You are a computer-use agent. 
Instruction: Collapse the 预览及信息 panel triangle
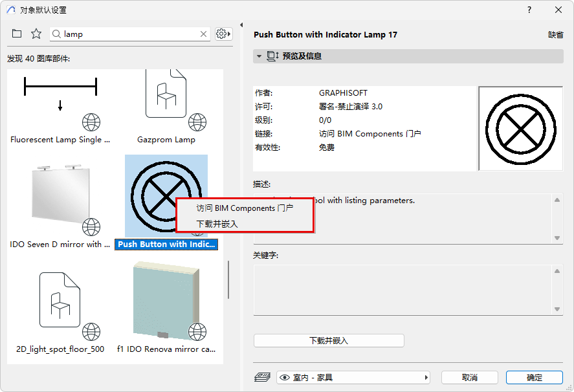click(259, 56)
